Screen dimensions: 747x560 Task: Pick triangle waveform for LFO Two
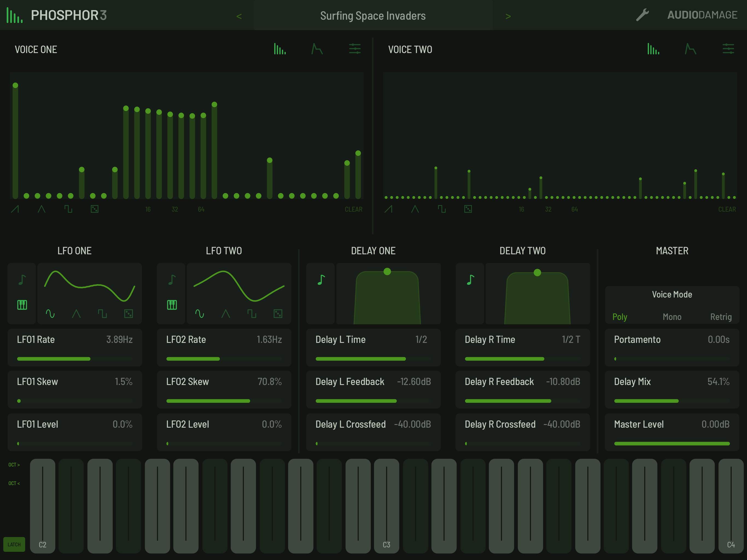tap(226, 314)
